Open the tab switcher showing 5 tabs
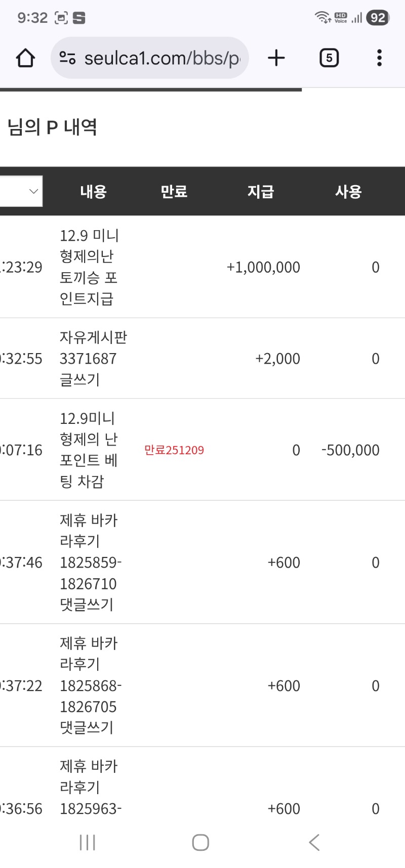 coord(329,58)
